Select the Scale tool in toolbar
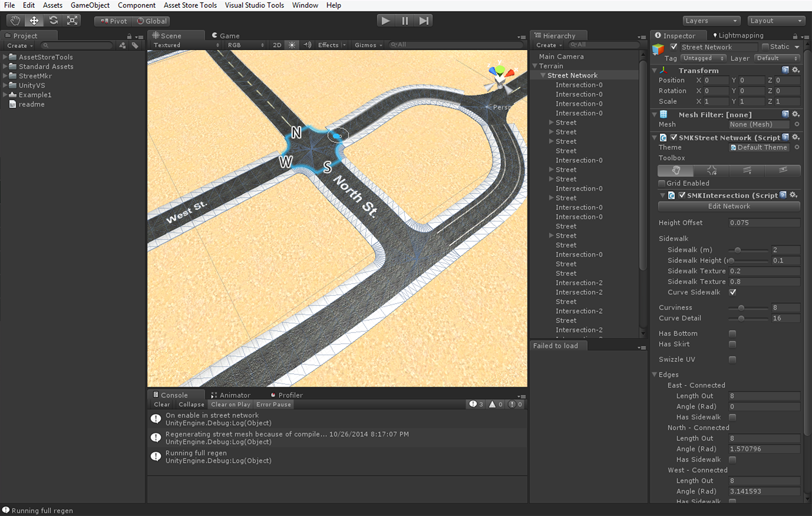 72,21
